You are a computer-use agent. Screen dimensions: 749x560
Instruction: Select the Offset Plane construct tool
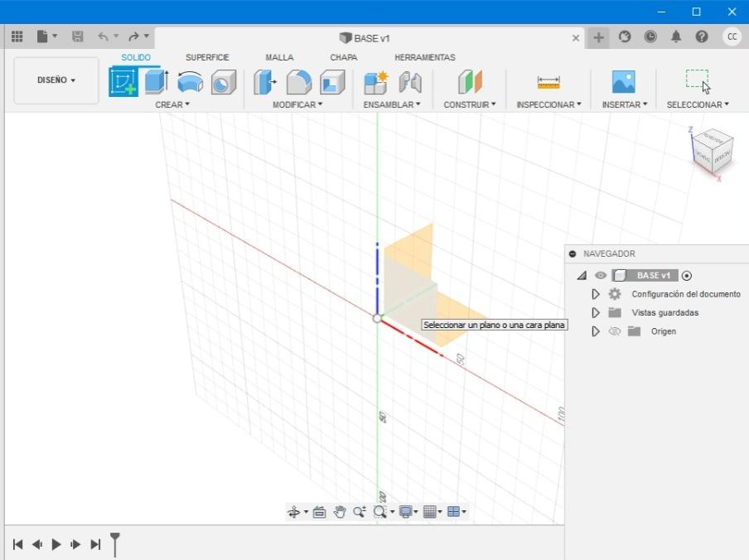(470, 82)
